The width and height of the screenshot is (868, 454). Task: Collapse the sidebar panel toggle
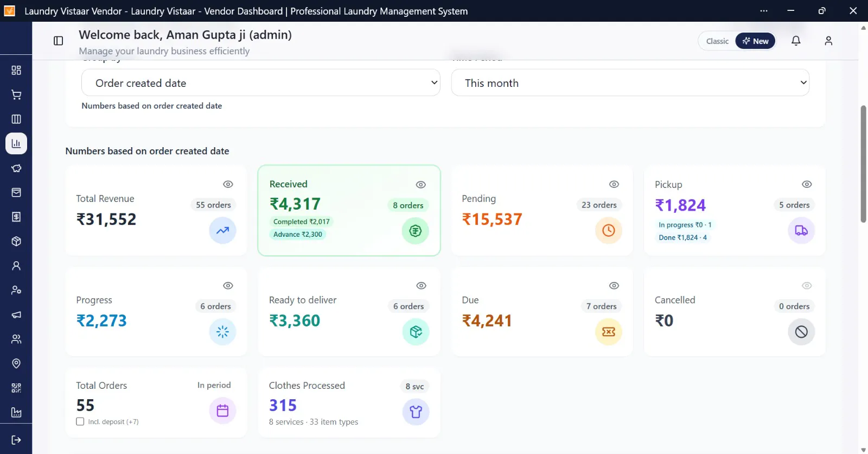pos(59,41)
